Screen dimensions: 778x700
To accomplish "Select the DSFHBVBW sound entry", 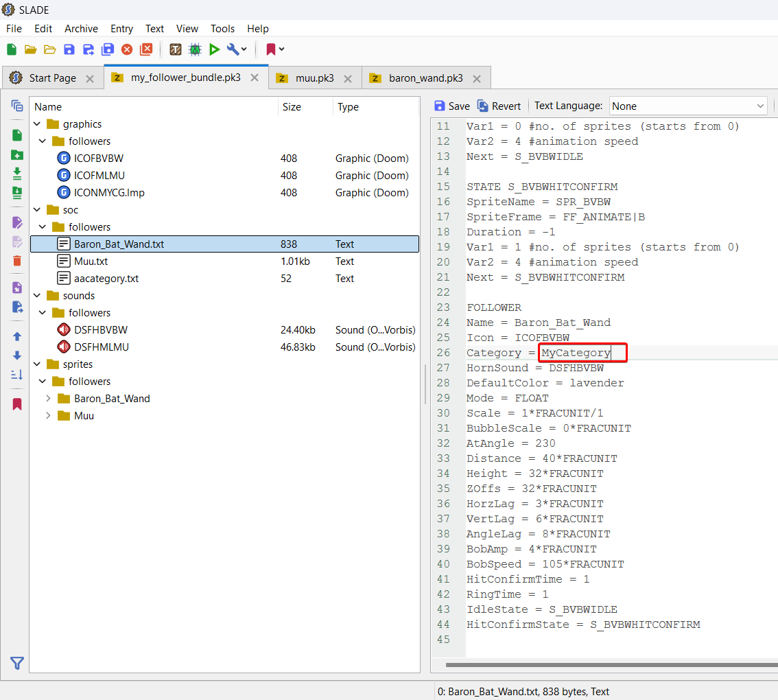I will click(x=225, y=329).
